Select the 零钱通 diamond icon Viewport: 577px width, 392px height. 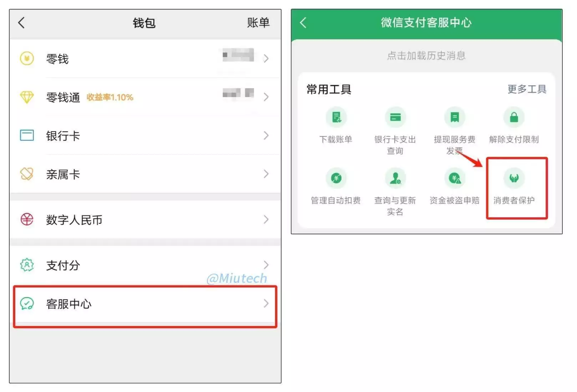click(26, 97)
